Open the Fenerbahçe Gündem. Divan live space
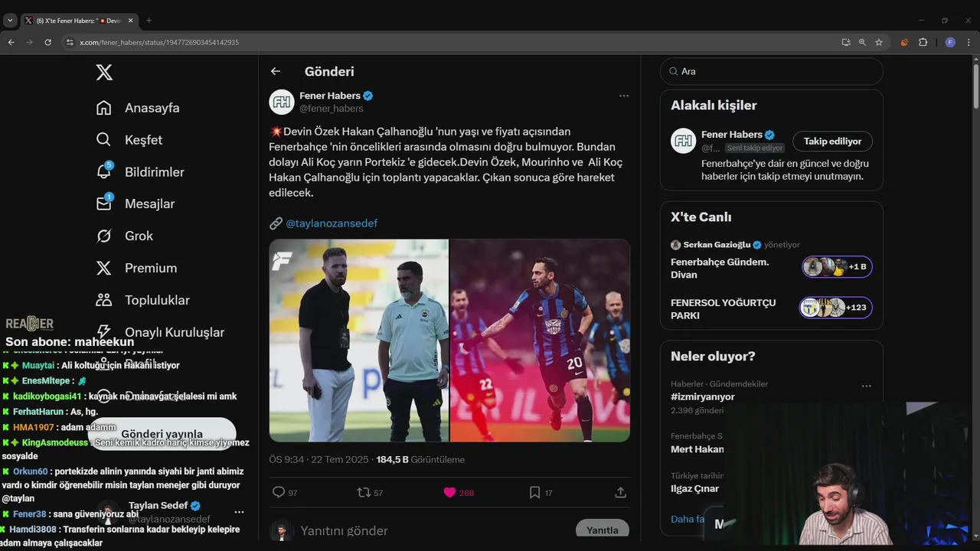Image resolution: width=980 pixels, height=551 pixels. [x=720, y=268]
